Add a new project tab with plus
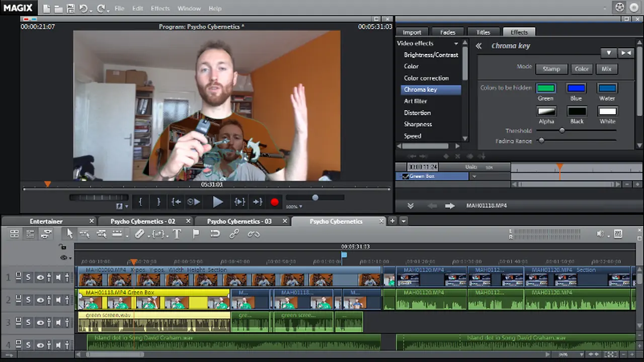644x362 pixels. tap(392, 221)
